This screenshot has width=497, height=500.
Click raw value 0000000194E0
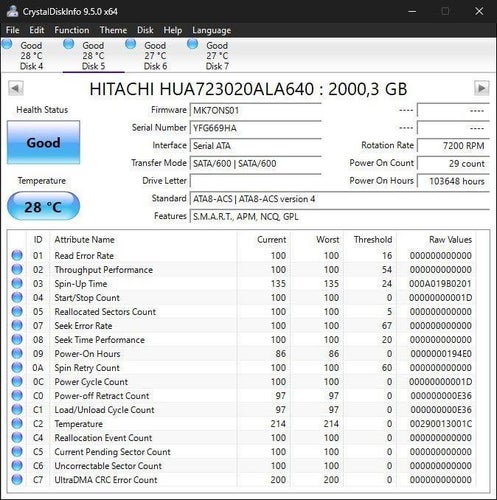(441, 354)
